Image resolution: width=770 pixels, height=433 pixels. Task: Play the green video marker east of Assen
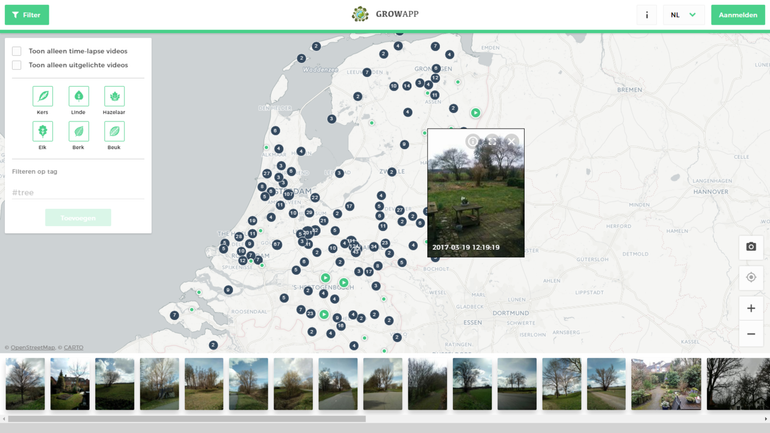(475, 113)
